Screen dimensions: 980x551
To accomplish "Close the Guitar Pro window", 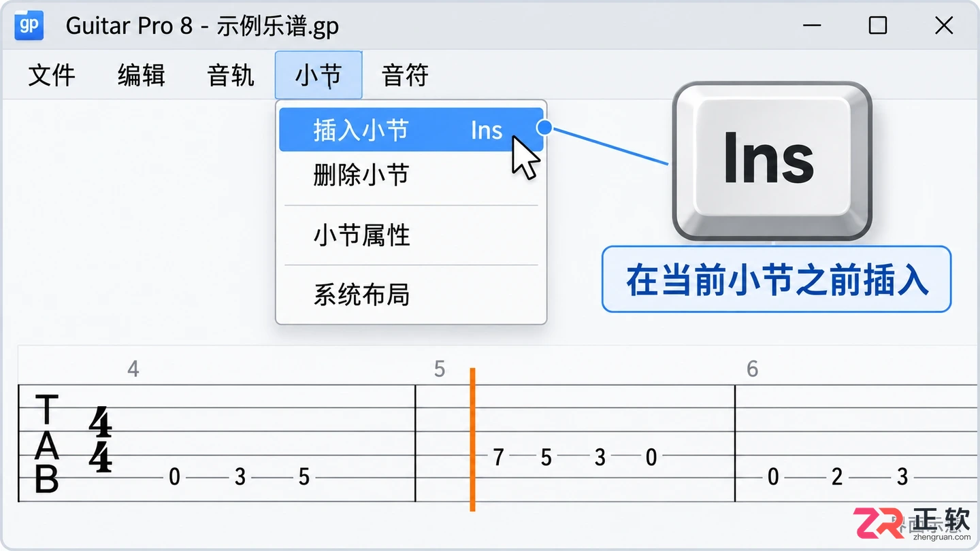I will coord(944,26).
